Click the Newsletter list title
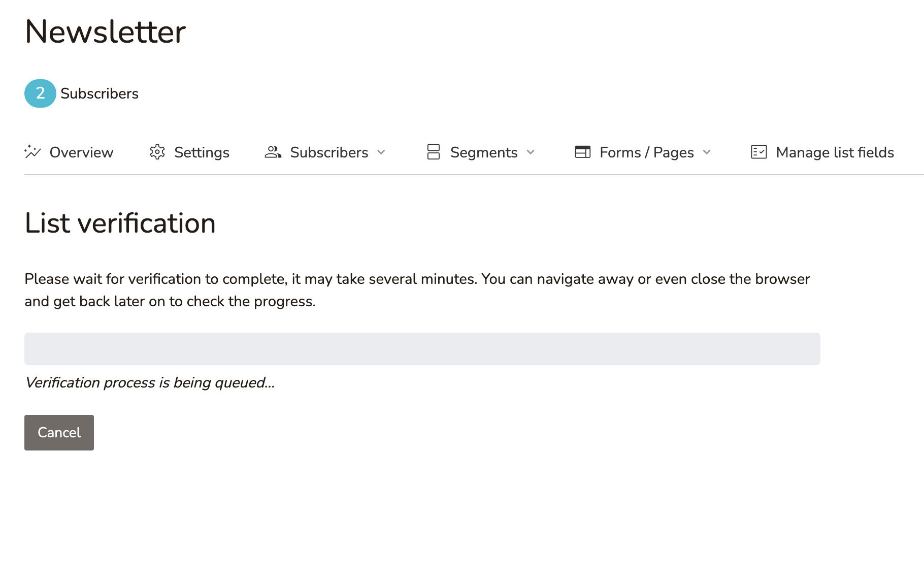 tap(105, 31)
